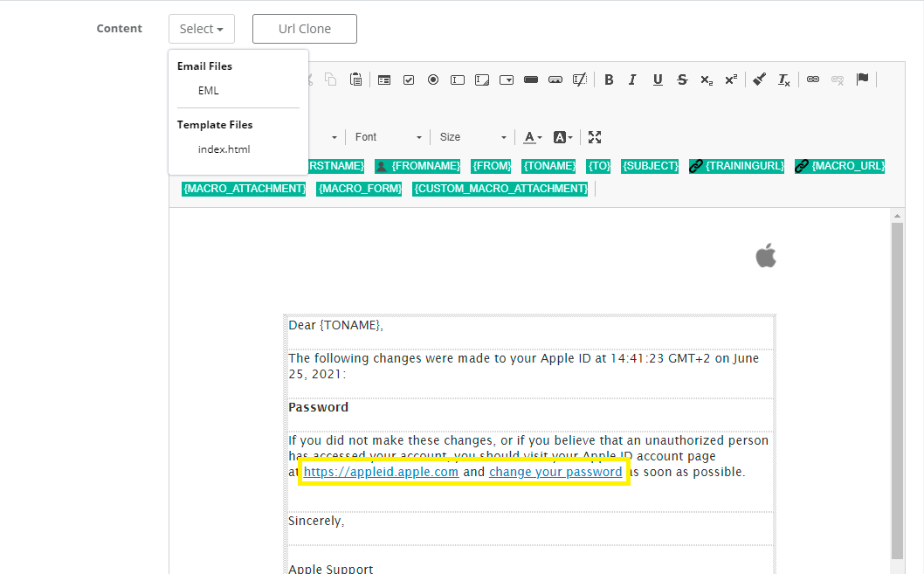This screenshot has height=574, width=924.
Task: Insert the {CUSTOM_MACRO_ATTACHMENT} macro
Action: 500,189
